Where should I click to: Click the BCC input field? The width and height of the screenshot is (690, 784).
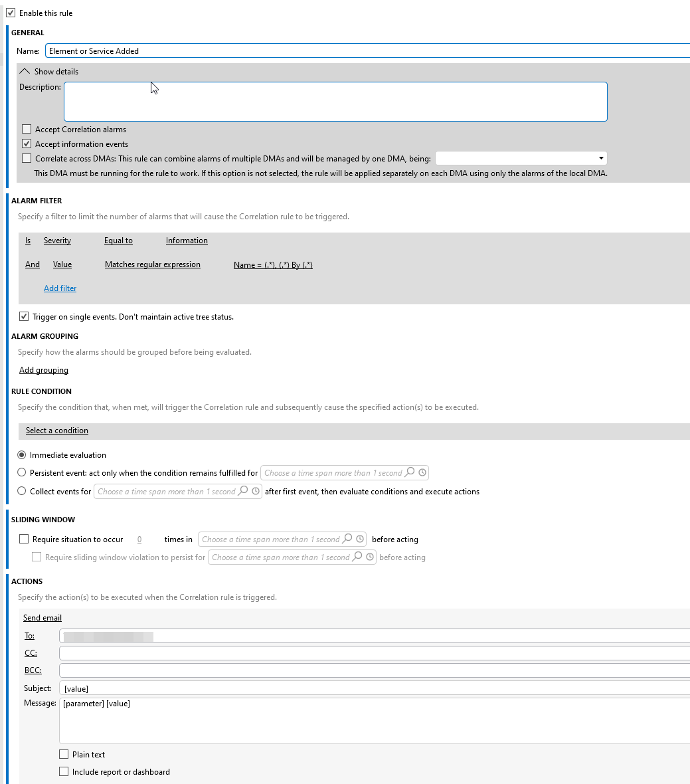[375, 670]
